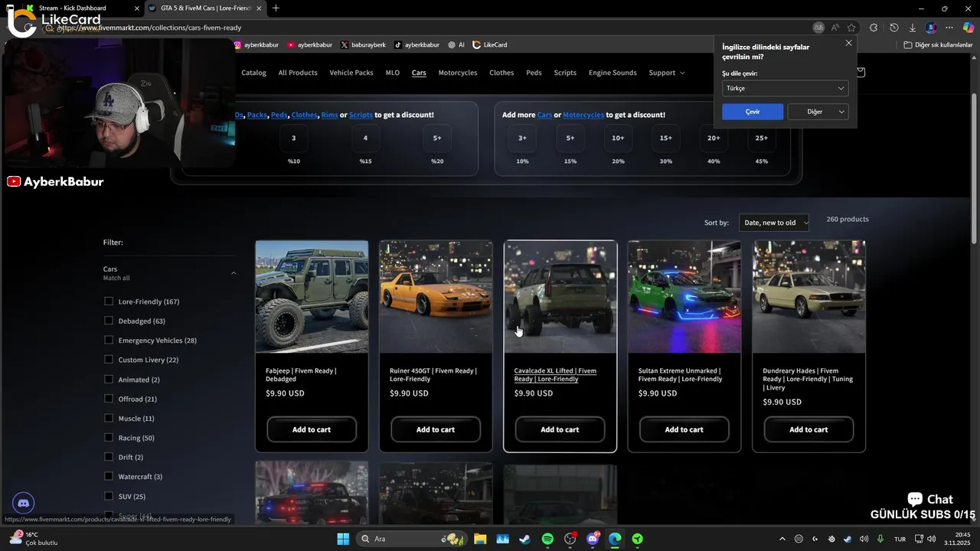Open Microsoft Edge taskbar icon
Viewport: 980px width, 551px height.
615,539
